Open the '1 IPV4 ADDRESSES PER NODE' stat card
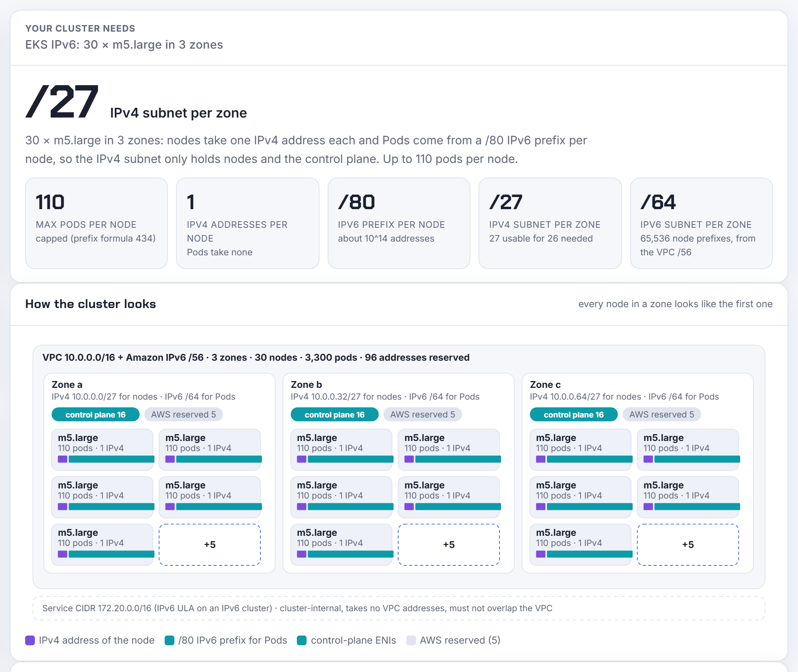The image size is (798, 672). click(248, 223)
